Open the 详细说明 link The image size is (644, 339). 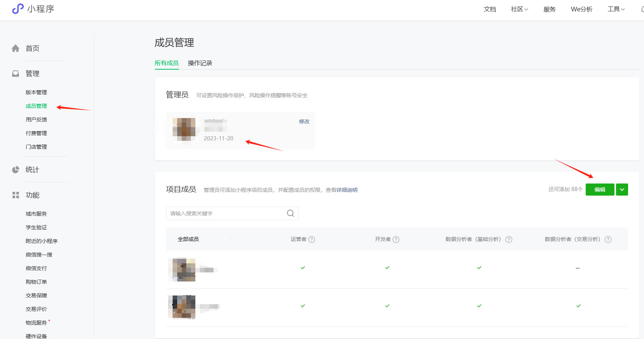click(x=347, y=190)
